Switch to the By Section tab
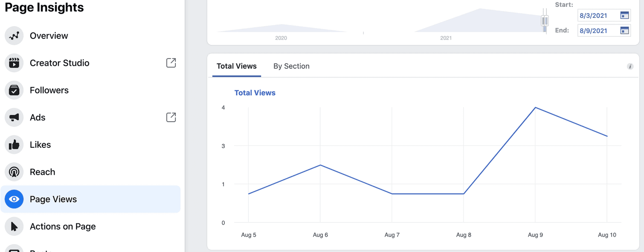Screen dimensions: 644x252 point(291,66)
